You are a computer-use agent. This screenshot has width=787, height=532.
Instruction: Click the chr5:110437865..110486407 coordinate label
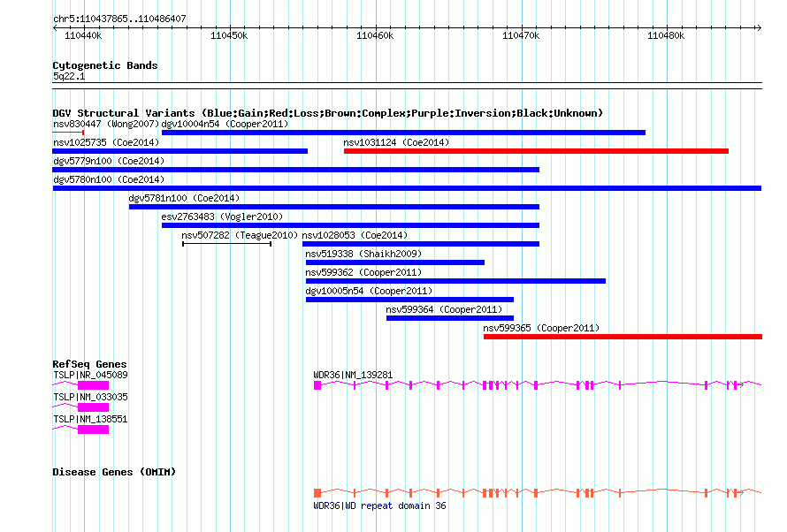(119, 19)
